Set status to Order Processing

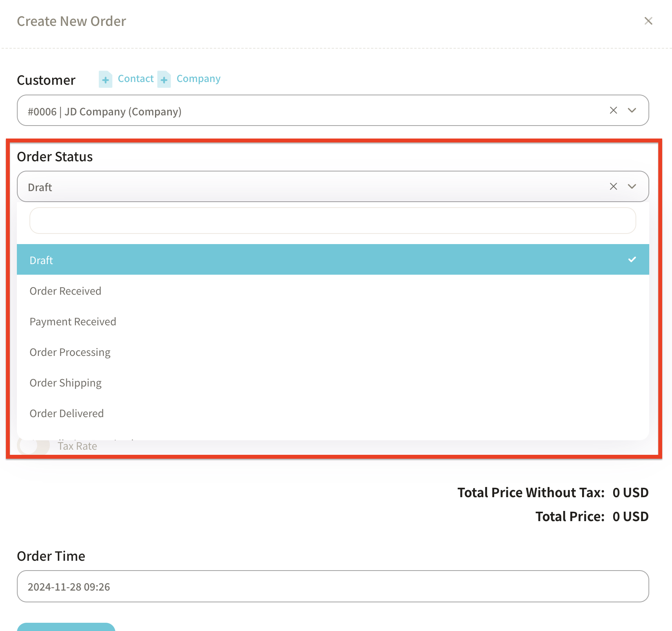70,352
